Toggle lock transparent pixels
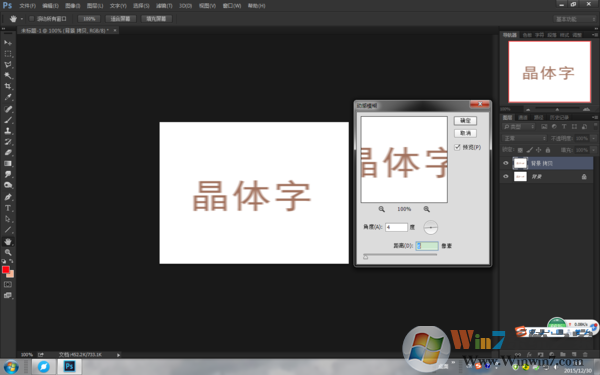This screenshot has height=375, width=600. tap(520, 150)
